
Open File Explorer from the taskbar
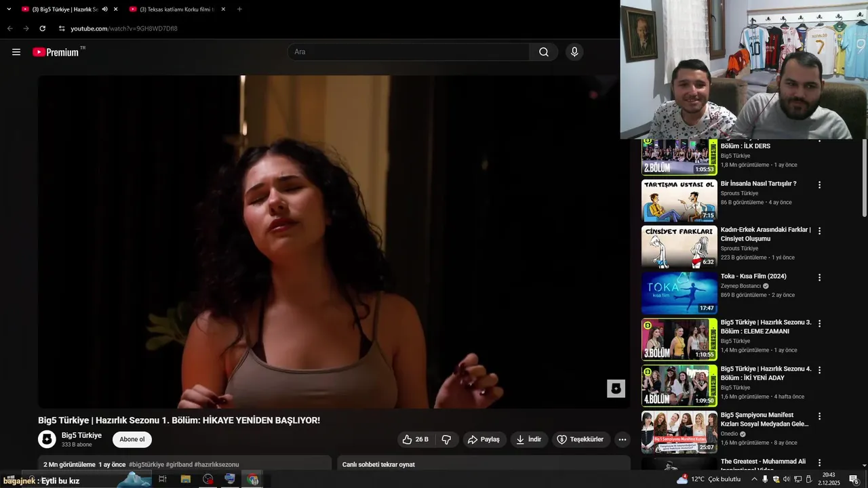pos(185,479)
